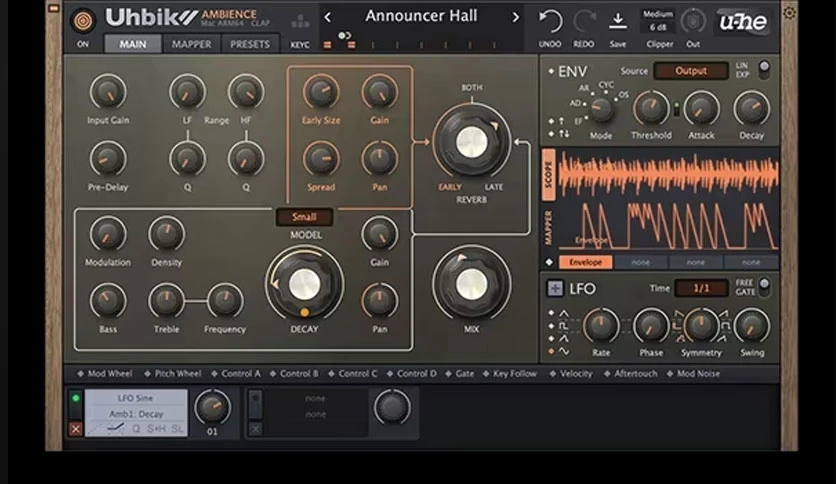Select the SCOPE side tab
This screenshot has height=484, width=836.
pos(549,175)
